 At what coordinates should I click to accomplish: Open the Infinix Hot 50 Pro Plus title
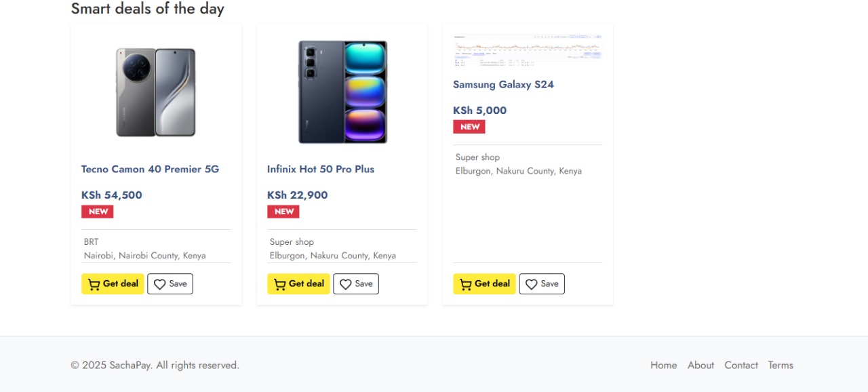(320, 169)
